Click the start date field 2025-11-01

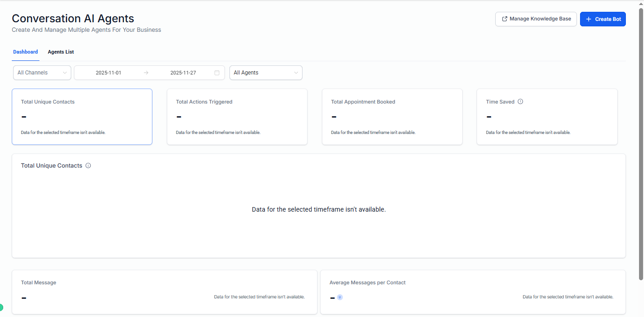click(108, 73)
